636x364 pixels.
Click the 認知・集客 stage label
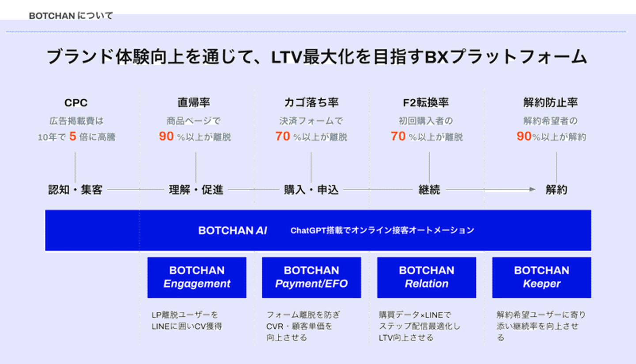(76, 190)
